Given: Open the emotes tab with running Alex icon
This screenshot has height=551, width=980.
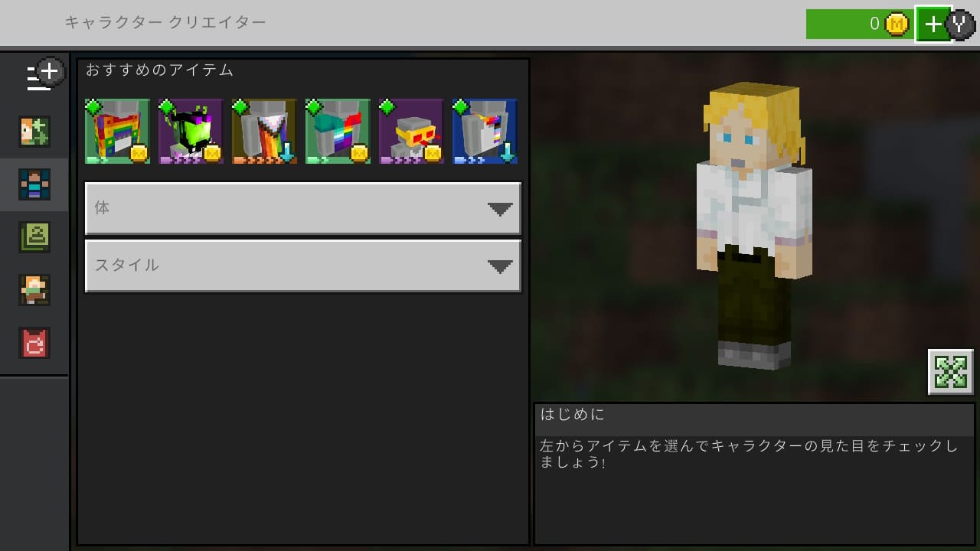Looking at the screenshot, I should (x=34, y=290).
